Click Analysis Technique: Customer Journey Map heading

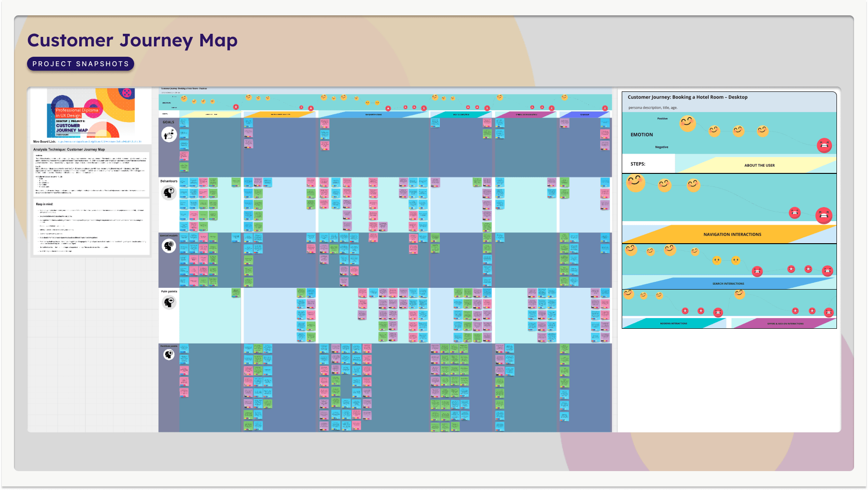[x=69, y=150]
